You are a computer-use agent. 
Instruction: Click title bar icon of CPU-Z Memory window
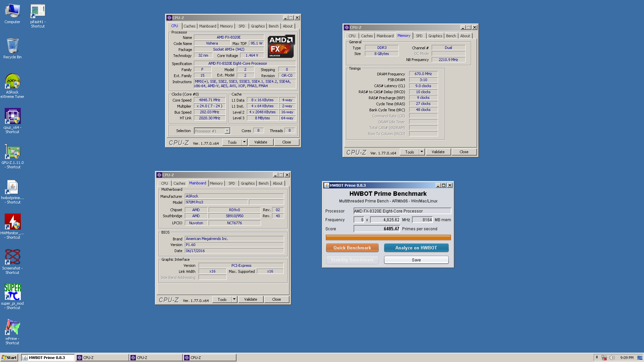pyautogui.click(x=347, y=27)
